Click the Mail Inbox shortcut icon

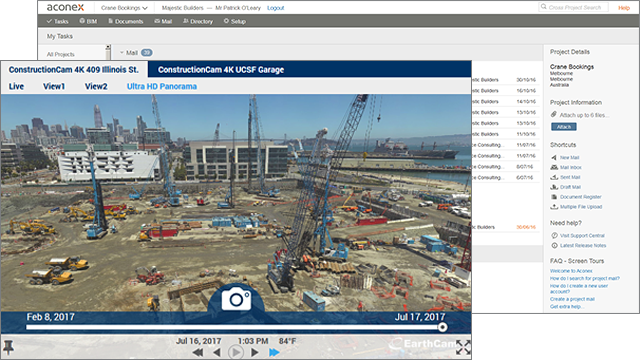[554, 167]
